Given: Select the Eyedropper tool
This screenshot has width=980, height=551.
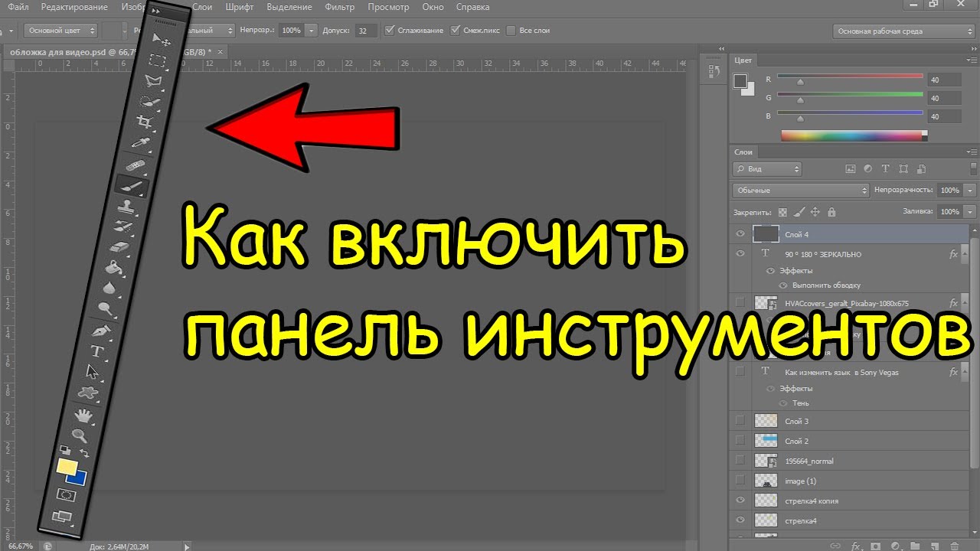Looking at the screenshot, I should 141,142.
